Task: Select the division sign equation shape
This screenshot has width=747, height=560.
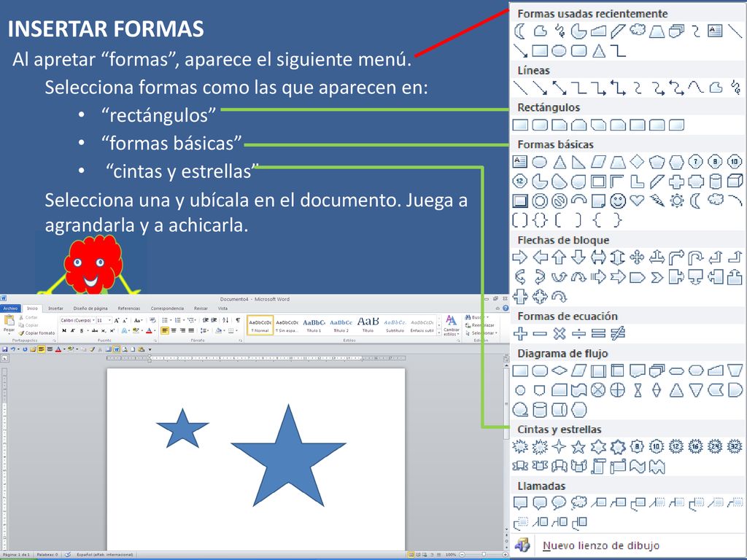Action: click(x=578, y=334)
